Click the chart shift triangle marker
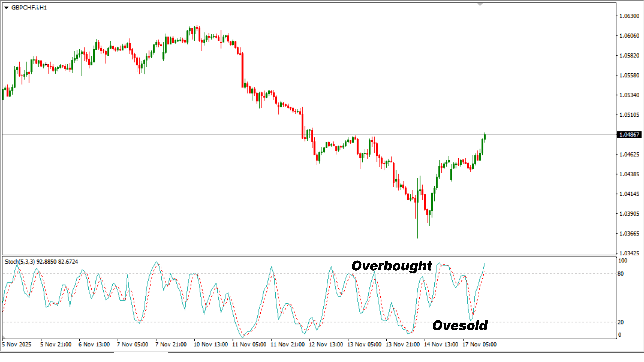This screenshot has width=644, height=362. coord(480,5)
